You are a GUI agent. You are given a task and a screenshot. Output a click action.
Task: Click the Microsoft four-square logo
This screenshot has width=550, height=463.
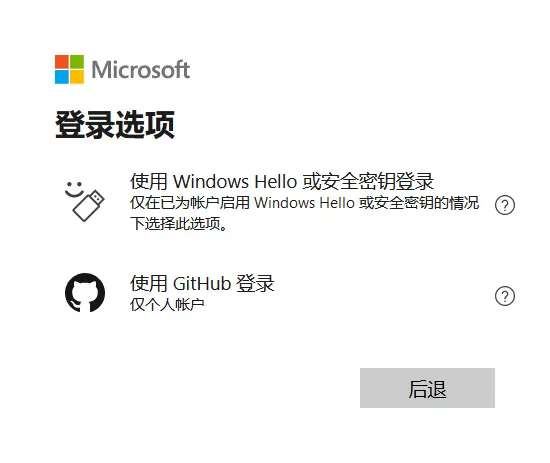tap(69, 69)
